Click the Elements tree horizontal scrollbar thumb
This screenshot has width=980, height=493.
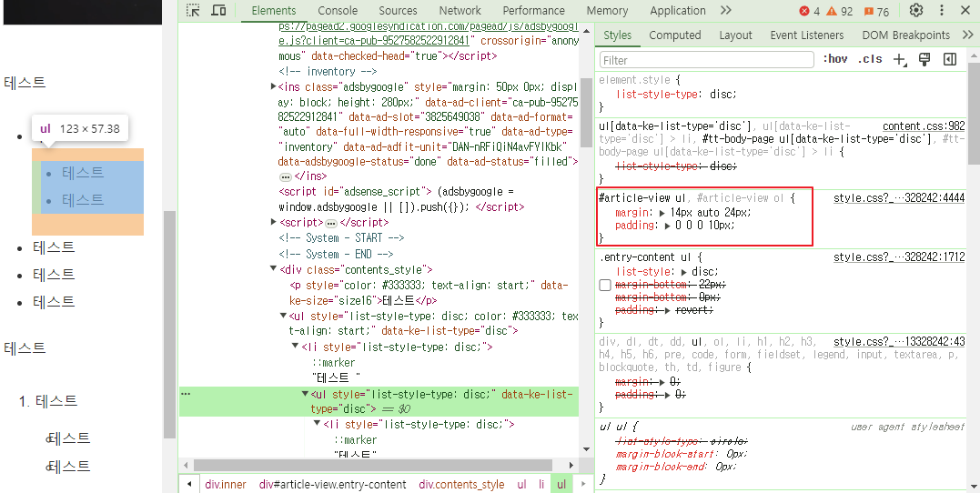[373, 466]
